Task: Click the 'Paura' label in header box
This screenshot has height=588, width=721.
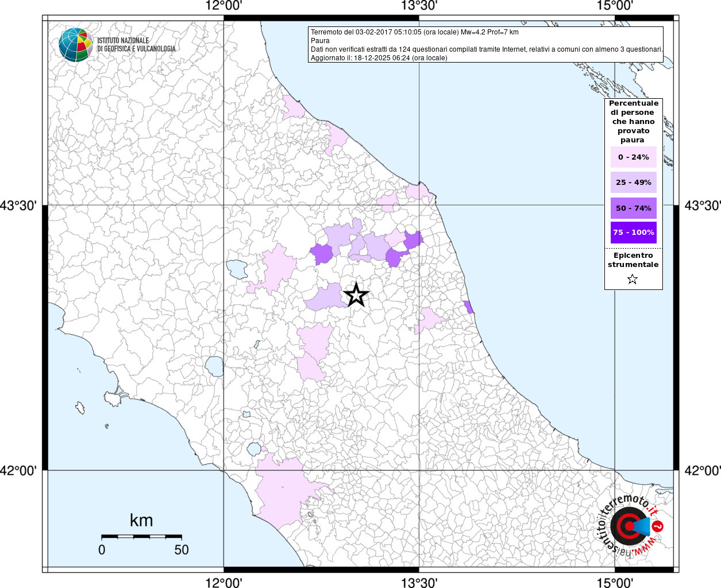Action: (320, 41)
